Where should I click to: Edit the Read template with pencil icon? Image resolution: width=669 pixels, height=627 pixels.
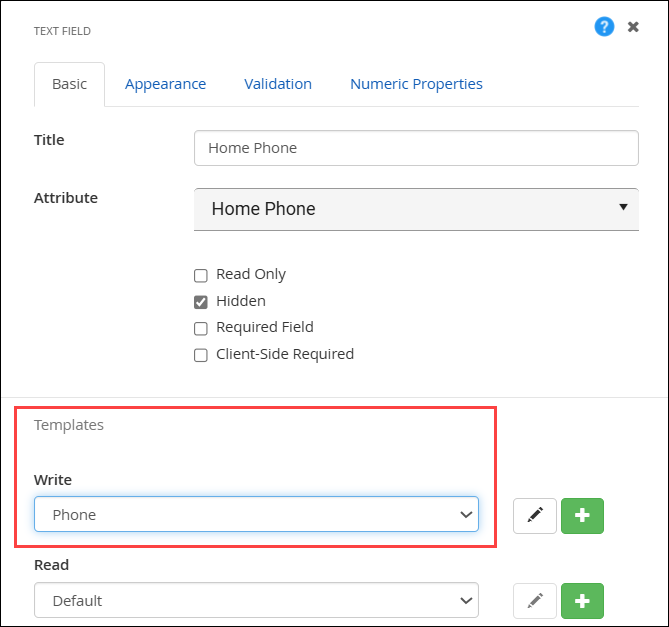tap(535, 601)
